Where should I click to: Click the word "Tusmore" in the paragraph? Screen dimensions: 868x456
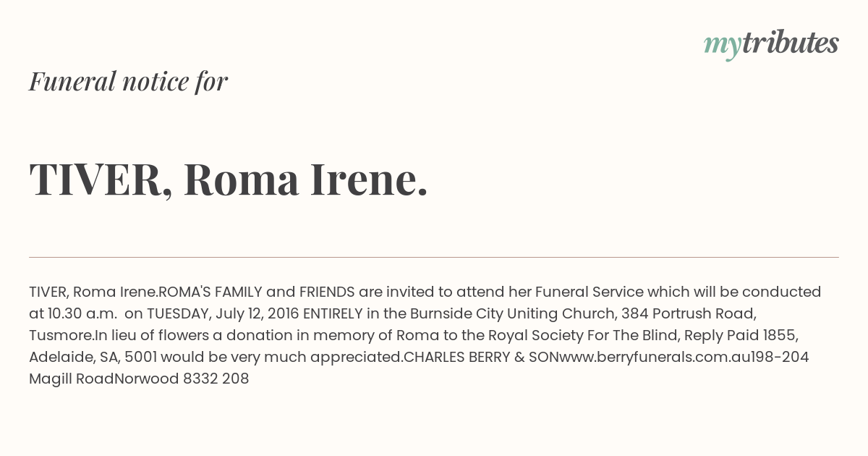60,335
